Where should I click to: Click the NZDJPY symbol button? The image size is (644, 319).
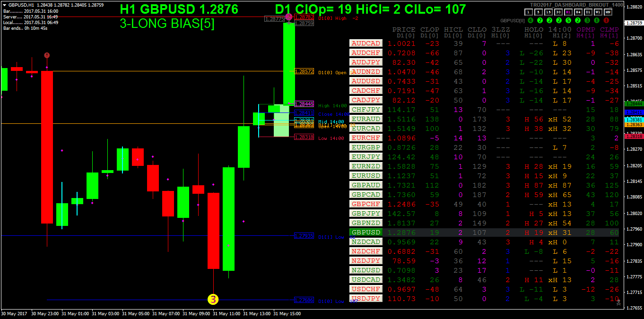click(366, 260)
